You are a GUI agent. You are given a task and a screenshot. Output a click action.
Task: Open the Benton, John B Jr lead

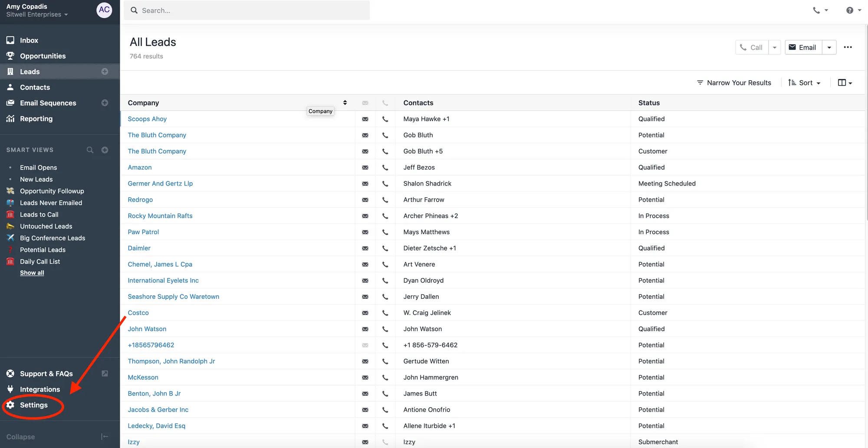(154, 394)
